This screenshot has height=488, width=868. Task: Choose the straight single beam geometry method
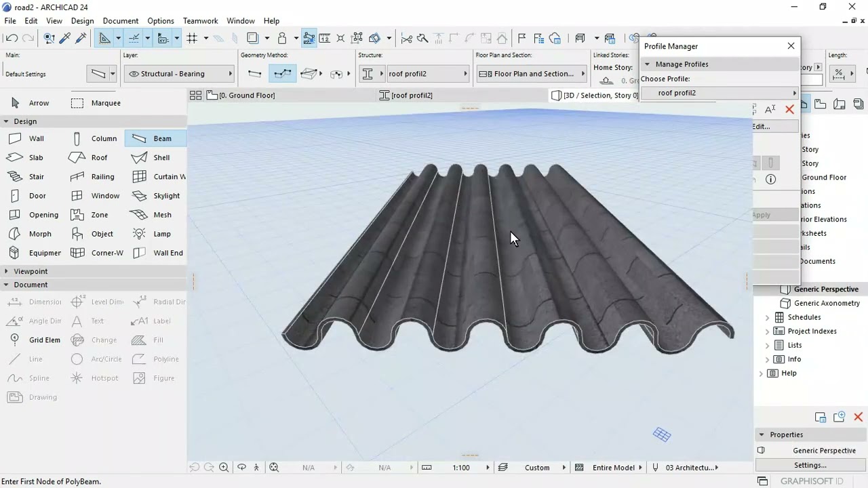coord(255,73)
